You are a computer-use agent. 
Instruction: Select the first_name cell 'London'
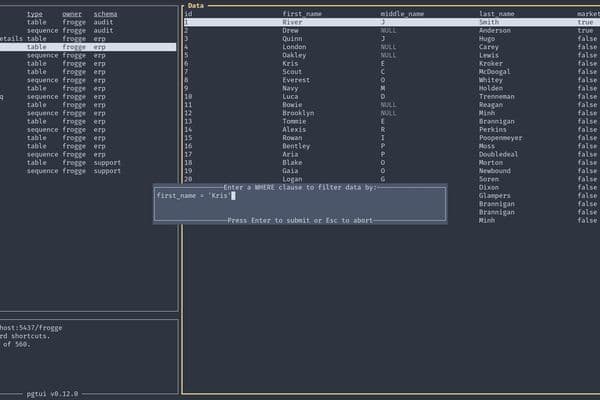294,47
